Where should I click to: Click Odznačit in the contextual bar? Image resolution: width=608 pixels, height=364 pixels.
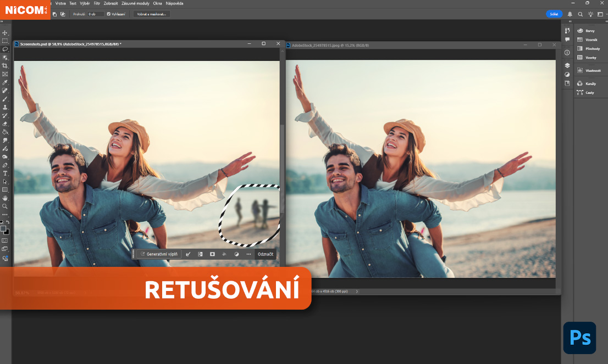pyautogui.click(x=266, y=254)
